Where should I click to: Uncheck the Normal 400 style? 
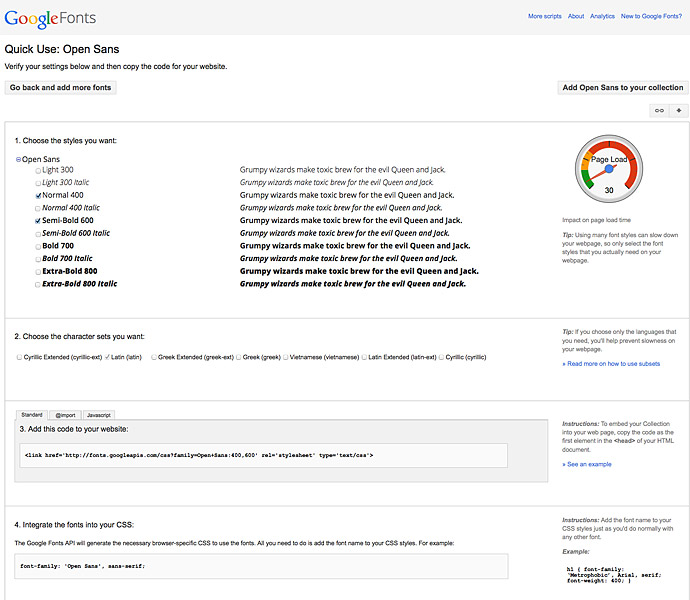(x=38, y=196)
